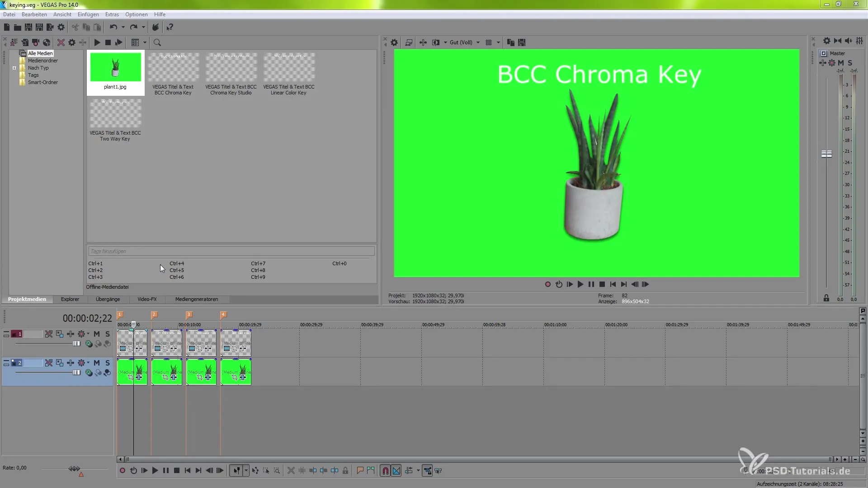The image size is (868, 488).
Task: Select the Smart-Ordner tree item
Action: 43,82
